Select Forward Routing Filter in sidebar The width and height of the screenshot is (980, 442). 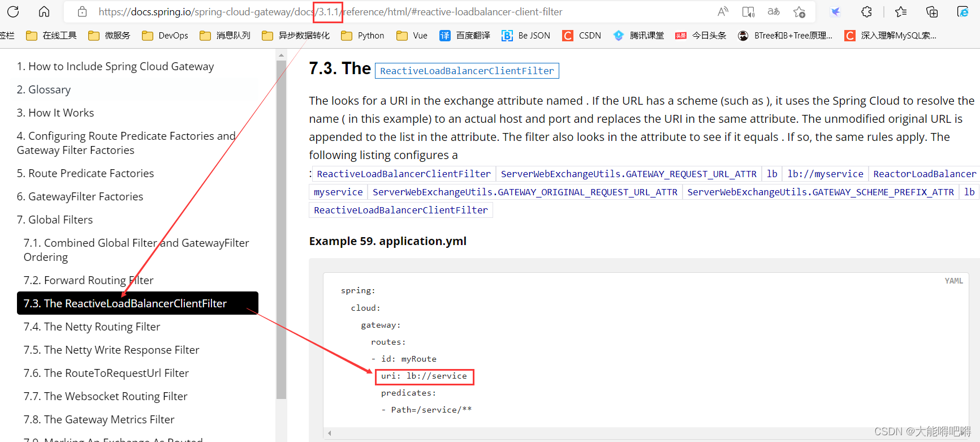coord(88,280)
